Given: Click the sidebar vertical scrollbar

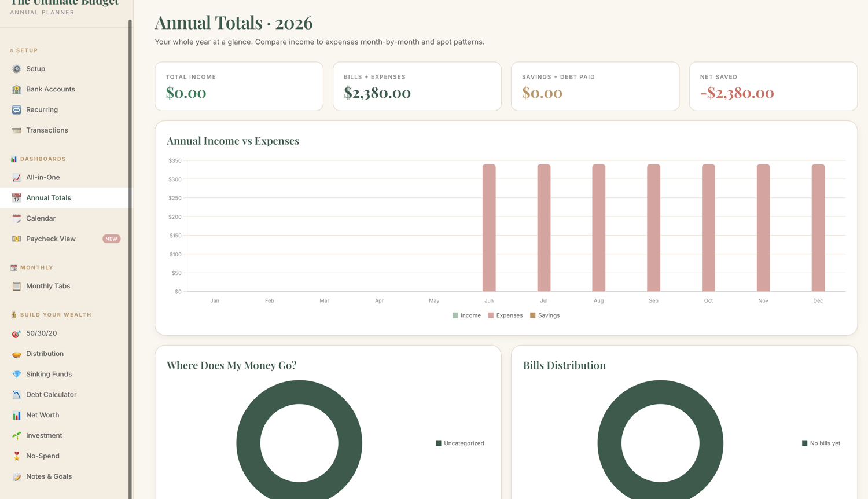Looking at the screenshot, I should [x=130, y=259].
